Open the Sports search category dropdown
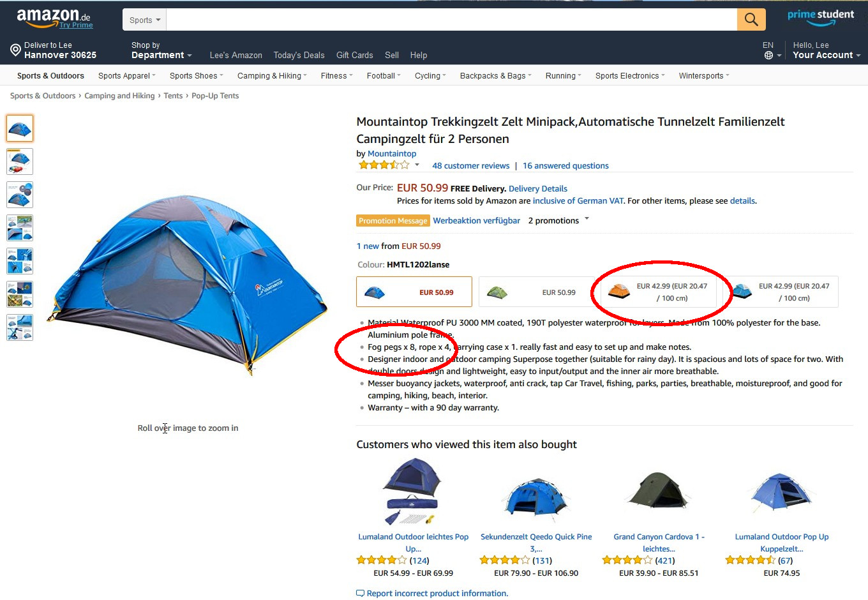This screenshot has height=600, width=868. [x=144, y=20]
